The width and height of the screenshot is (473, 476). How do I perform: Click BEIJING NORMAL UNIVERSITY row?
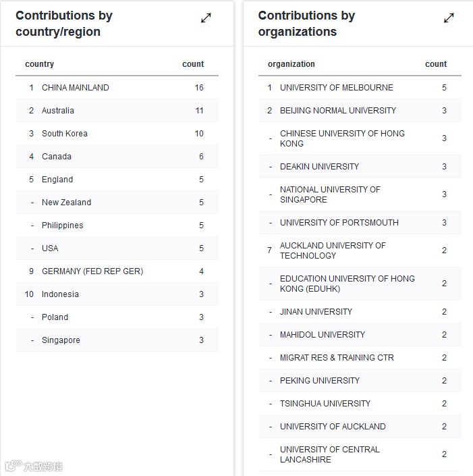[338, 111]
